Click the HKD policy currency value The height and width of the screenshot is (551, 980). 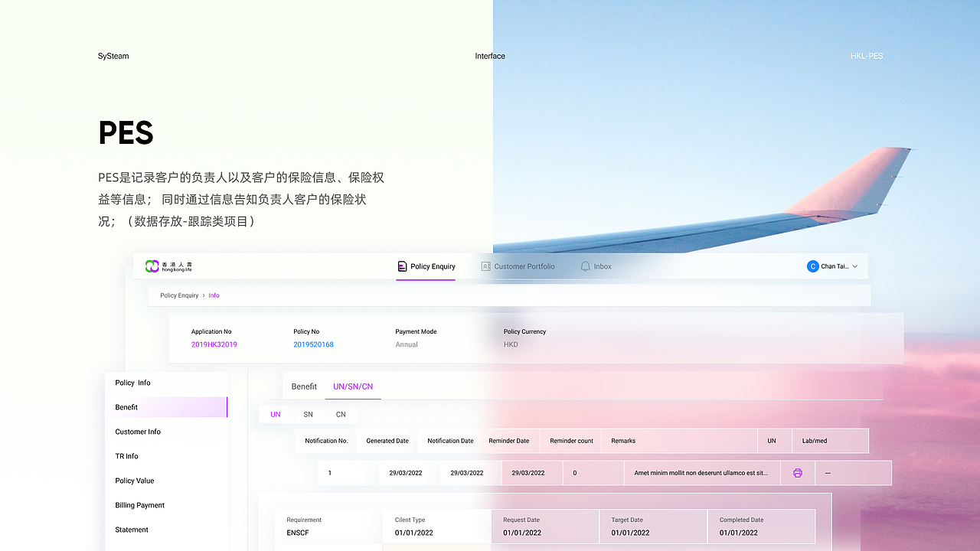[511, 344]
